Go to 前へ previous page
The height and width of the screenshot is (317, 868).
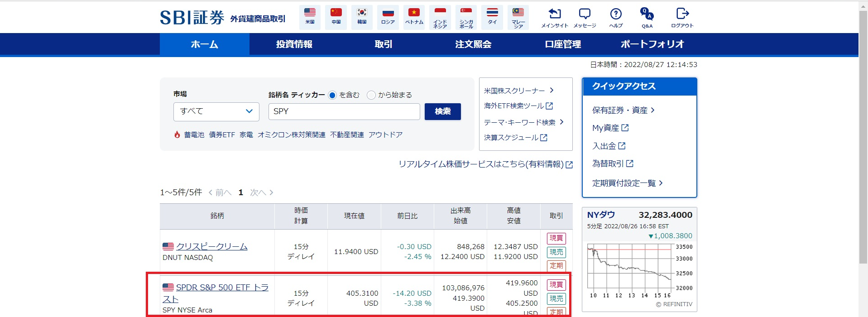tap(220, 192)
